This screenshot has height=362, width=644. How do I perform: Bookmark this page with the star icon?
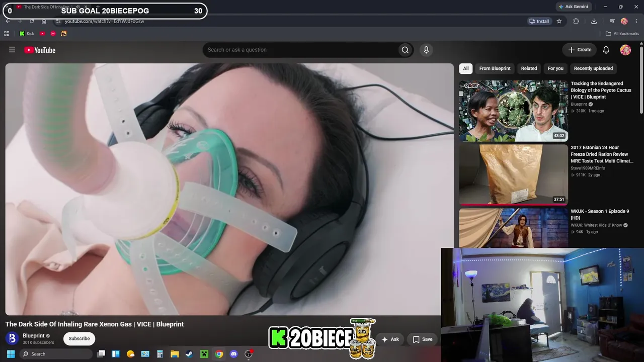(x=559, y=21)
